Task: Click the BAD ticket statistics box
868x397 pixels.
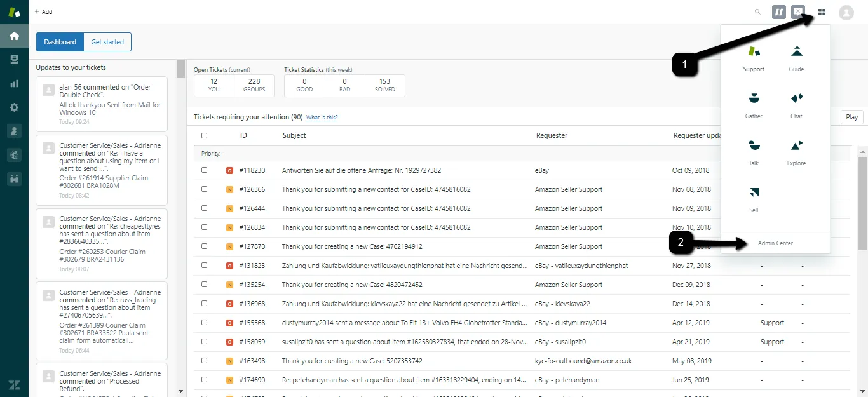Action: [x=344, y=85]
